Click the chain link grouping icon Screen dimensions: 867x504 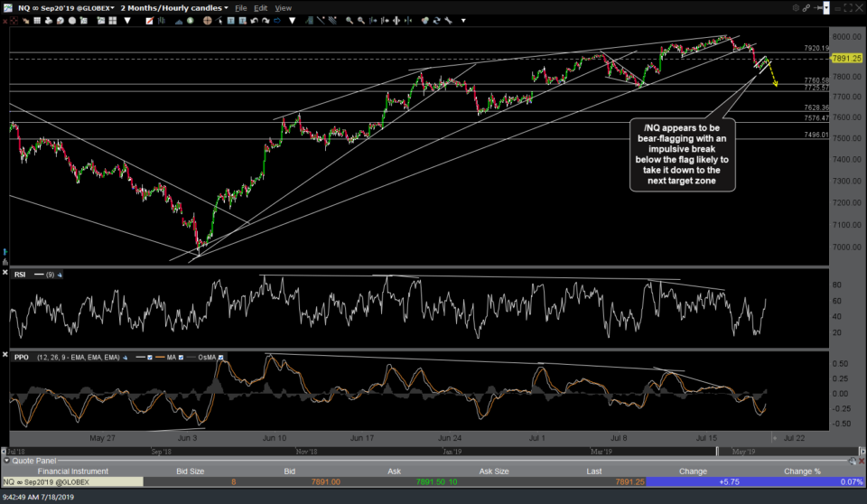pyautogui.click(x=806, y=8)
